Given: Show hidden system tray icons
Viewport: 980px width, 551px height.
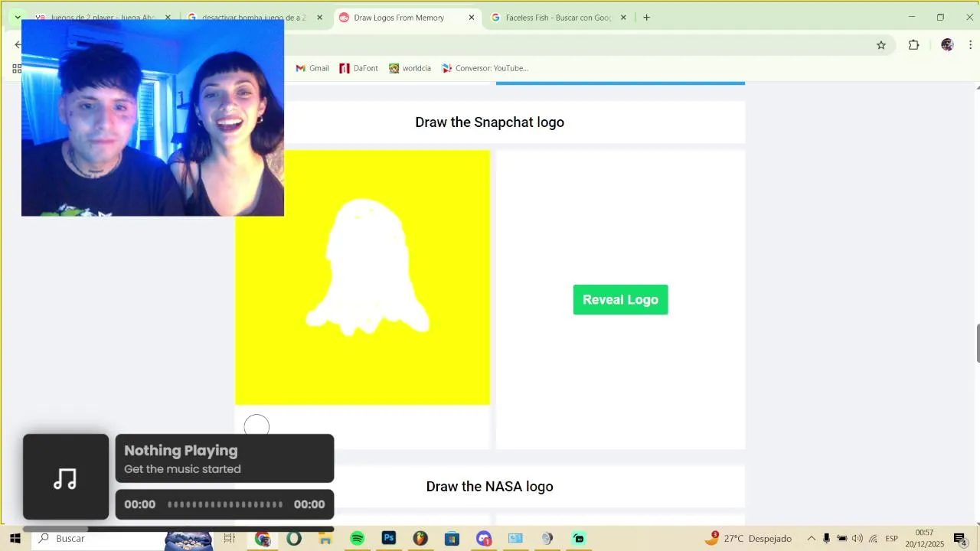Looking at the screenshot, I should pyautogui.click(x=812, y=539).
